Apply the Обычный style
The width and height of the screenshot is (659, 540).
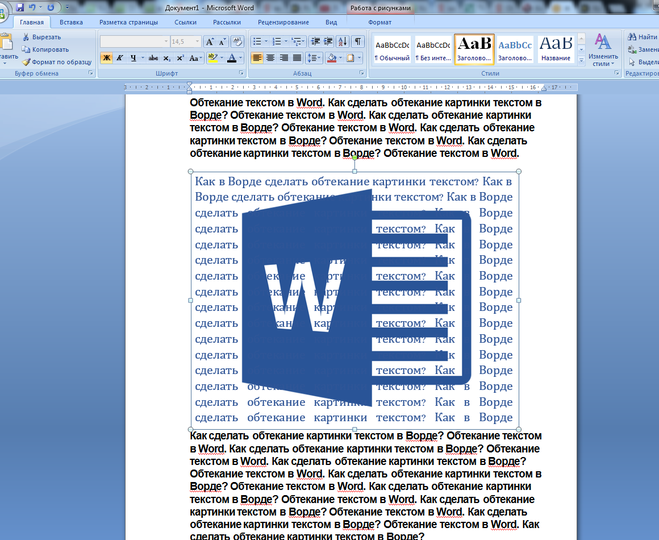pyautogui.click(x=393, y=50)
